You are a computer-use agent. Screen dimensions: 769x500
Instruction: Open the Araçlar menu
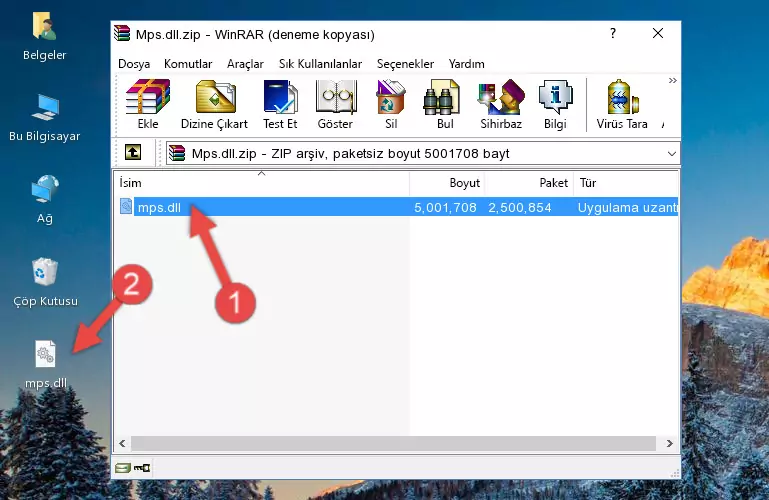tap(245, 64)
